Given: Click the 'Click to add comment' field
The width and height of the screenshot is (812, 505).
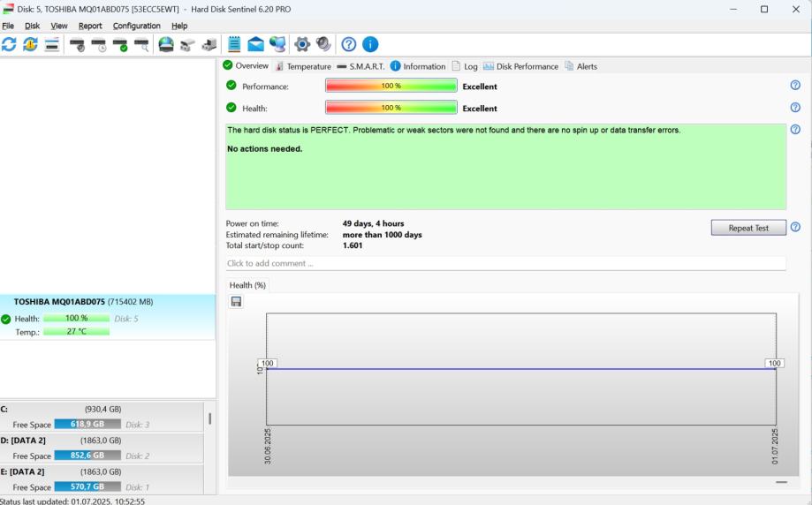Looking at the screenshot, I should pos(505,263).
